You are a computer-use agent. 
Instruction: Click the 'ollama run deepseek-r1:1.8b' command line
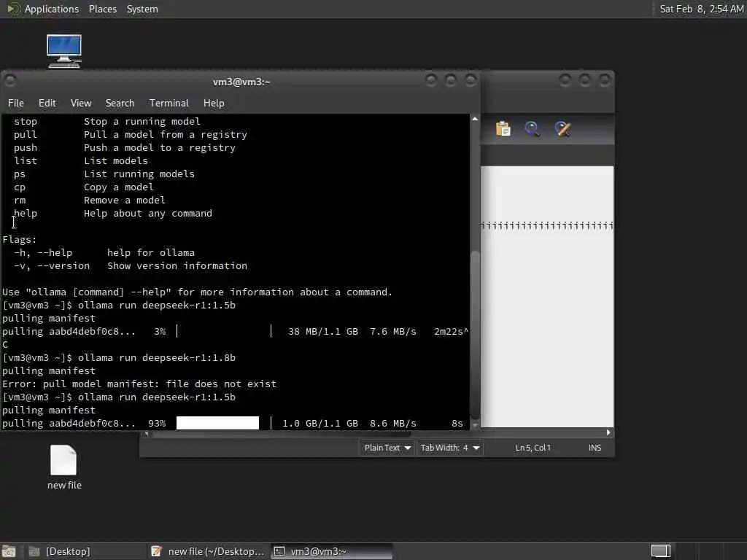click(119, 357)
